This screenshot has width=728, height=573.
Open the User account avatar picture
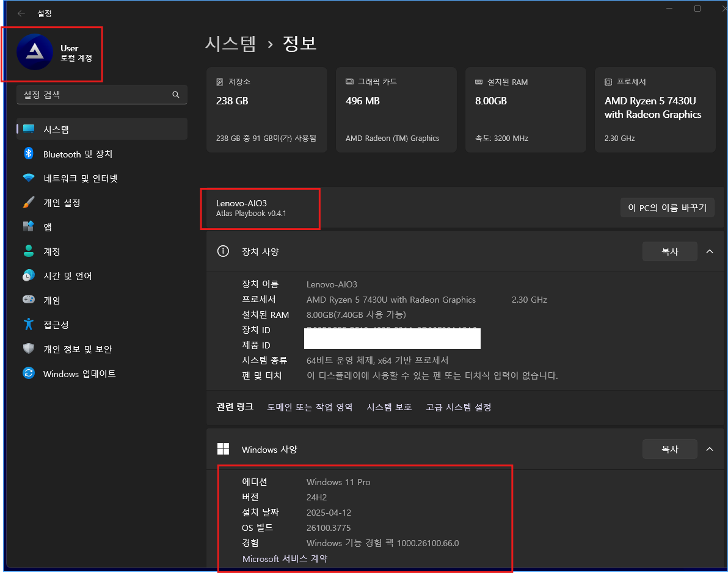point(35,52)
